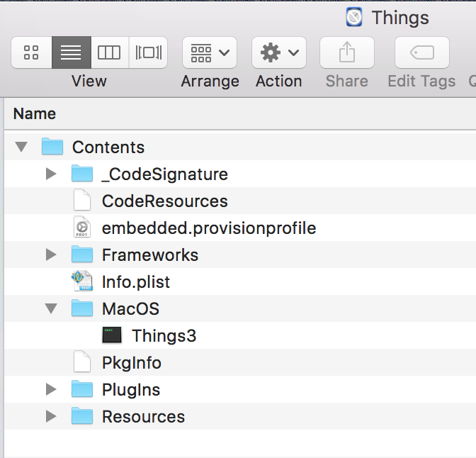Open the Action gear menu
The image size is (476, 458).
[x=278, y=52]
